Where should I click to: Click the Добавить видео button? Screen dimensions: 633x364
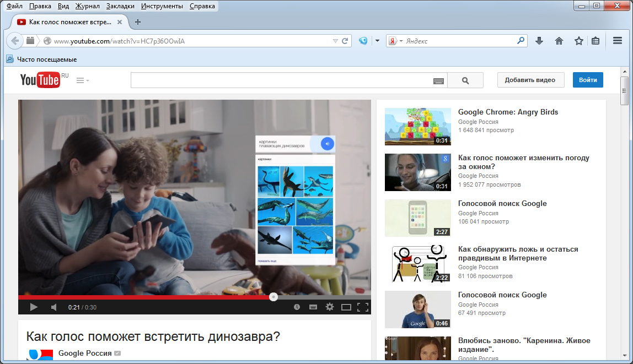click(x=530, y=80)
